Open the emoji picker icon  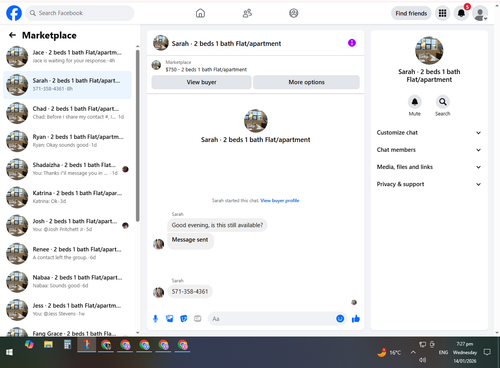tap(340, 319)
